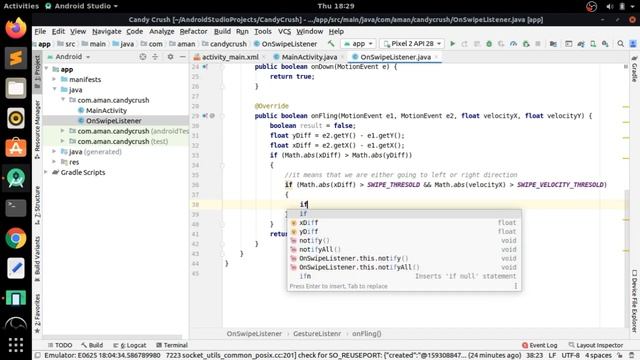Image resolution: width=640 pixels, height=360 pixels.
Task: Open the Refactor menu
Action: 193,31
